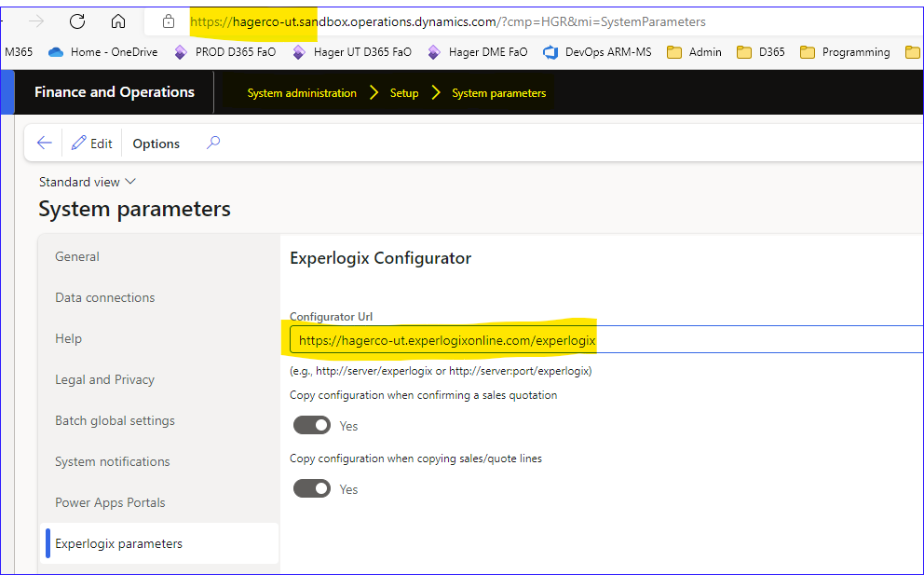Viewport: 924px width, 575px height.
Task: Click the browser forward arrow
Action: (36, 21)
